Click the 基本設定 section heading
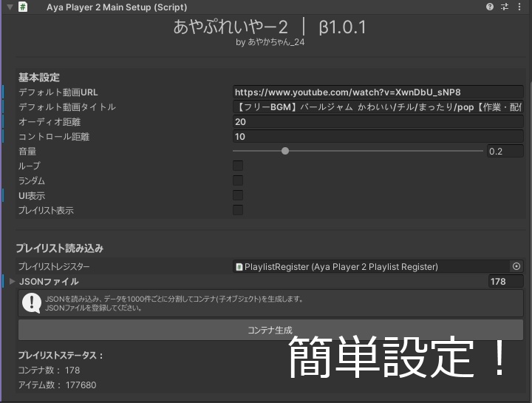Viewport: 532px width, 403px height. click(39, 78)
